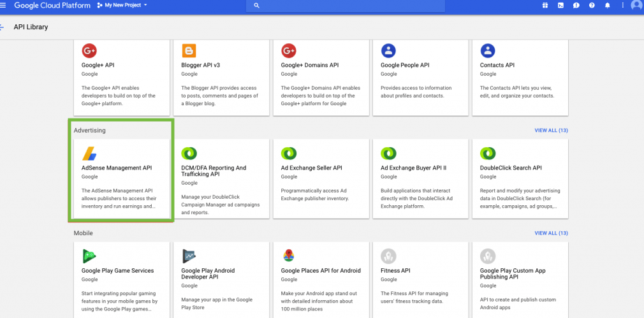Select the Blogger API v3 icon

coord(189,51)
